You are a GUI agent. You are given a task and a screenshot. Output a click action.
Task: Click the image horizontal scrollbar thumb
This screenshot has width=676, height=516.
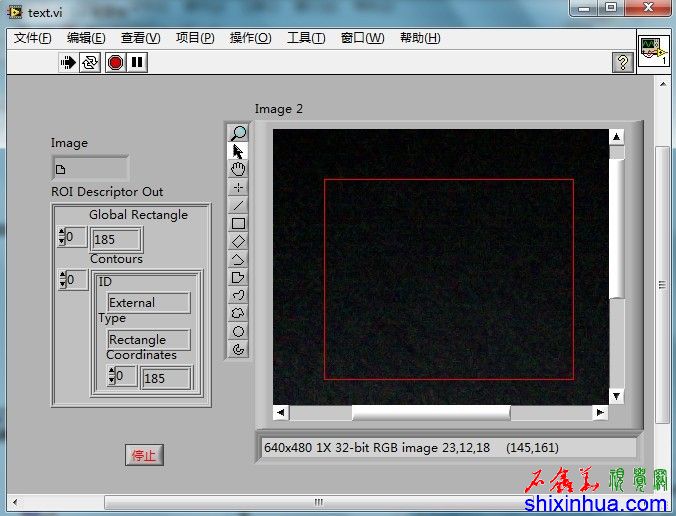tap(430, 412)
